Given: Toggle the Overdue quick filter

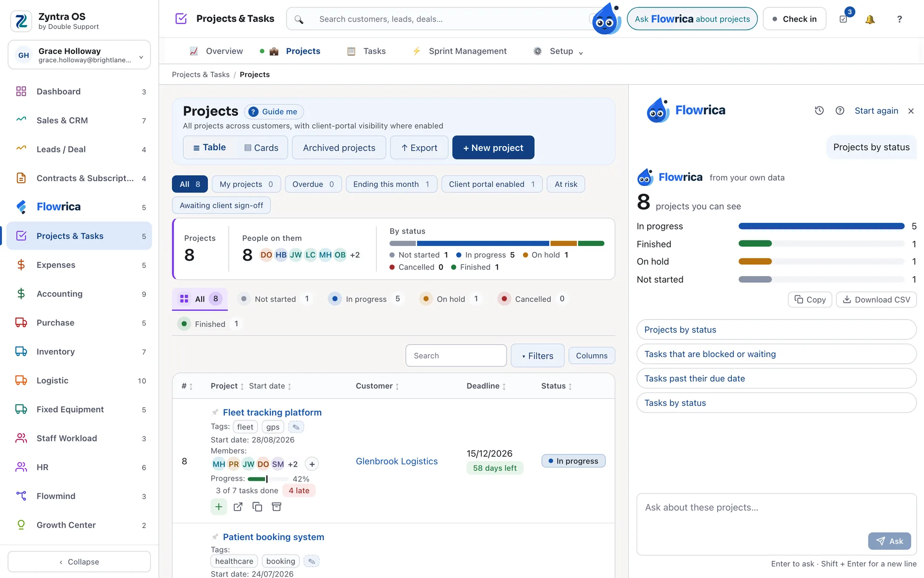Looking at the screenshot, I should point(313,184).
